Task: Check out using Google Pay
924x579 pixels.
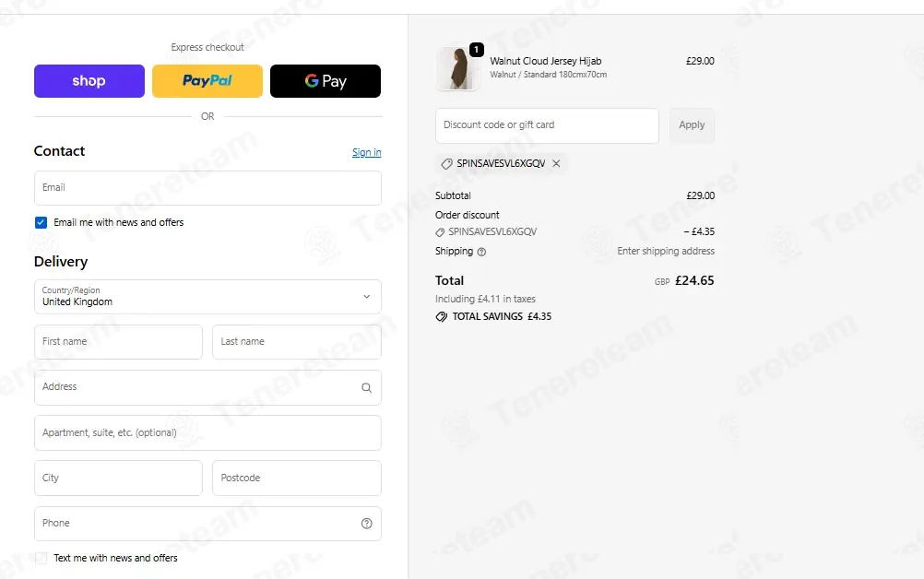Action: click(x=326, y=81)
